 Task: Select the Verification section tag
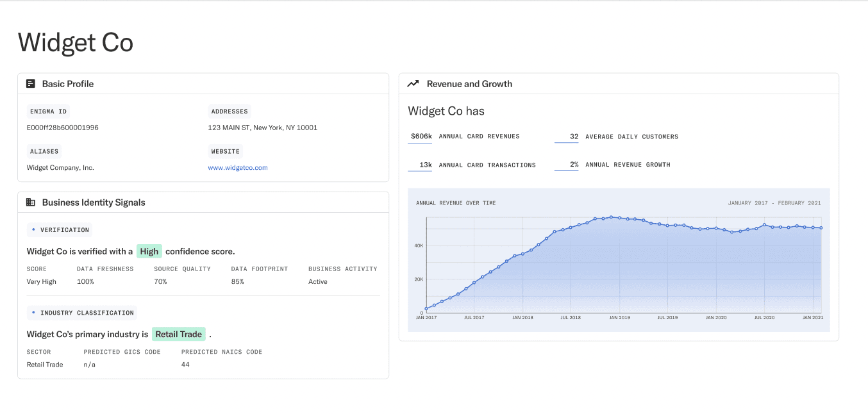point(60,229)
